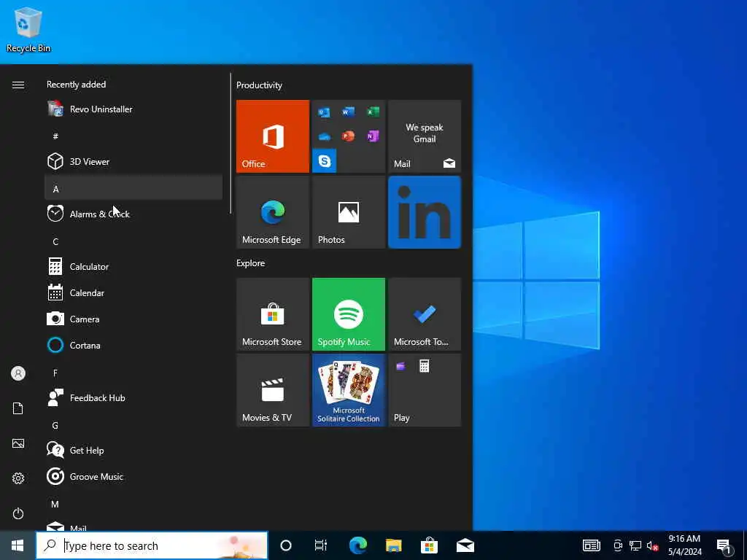The height and width of the screenshot is (560, 747).
Task: Expand the Start menu hamburger
Action: click(18, 85)
